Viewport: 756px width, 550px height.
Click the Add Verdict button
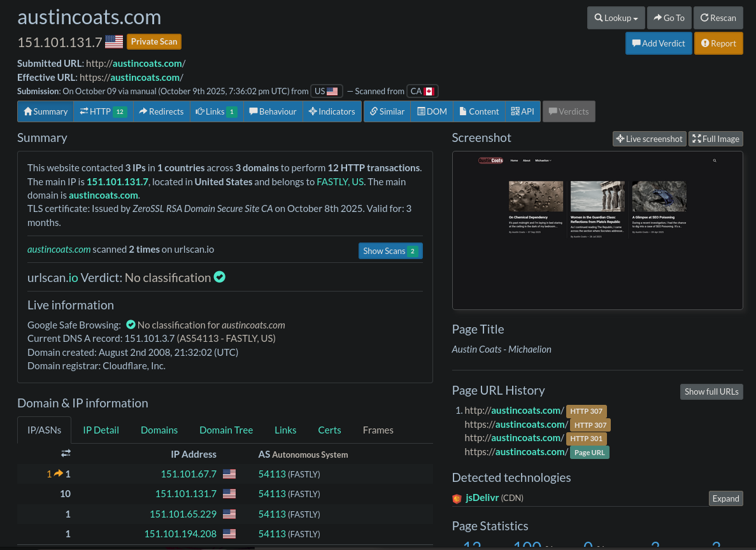(659, 43)
